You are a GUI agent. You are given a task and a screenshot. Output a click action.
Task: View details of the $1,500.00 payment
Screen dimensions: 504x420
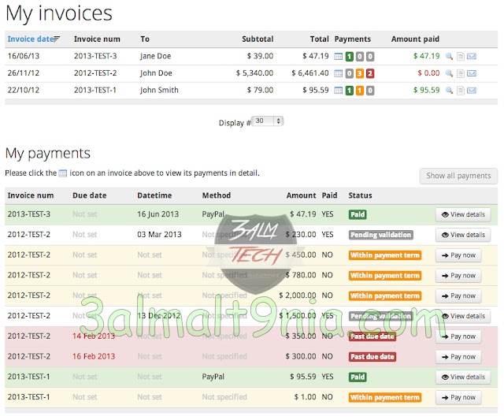point(463,316)
